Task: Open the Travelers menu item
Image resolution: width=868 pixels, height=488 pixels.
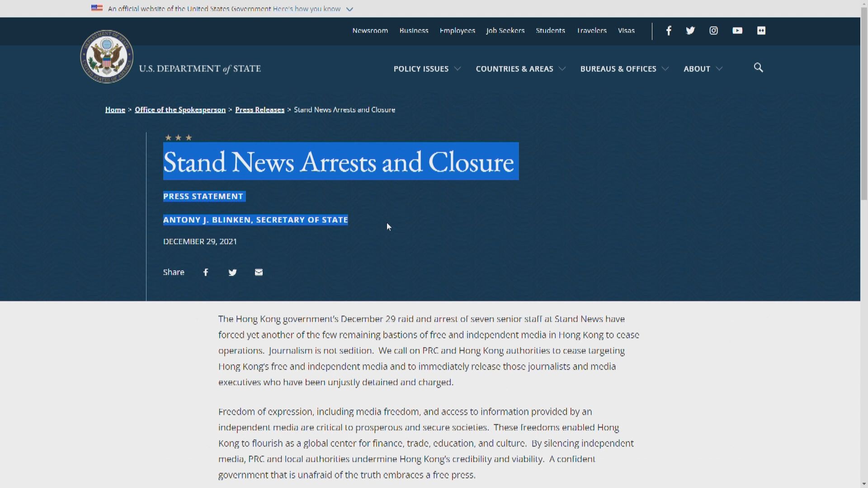Action: 591,30
